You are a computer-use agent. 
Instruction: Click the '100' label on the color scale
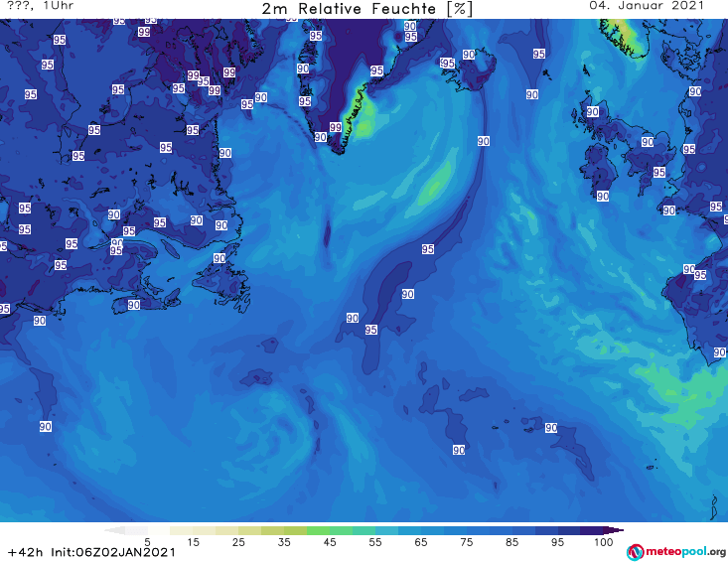(604, 542)
